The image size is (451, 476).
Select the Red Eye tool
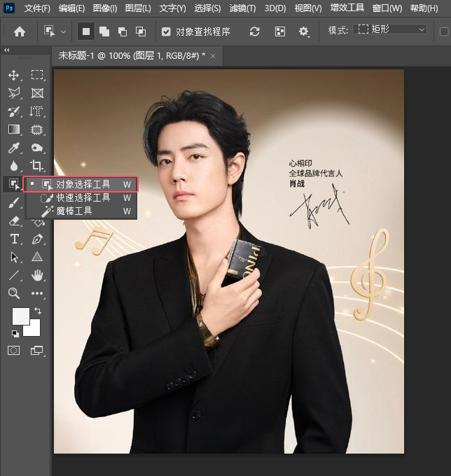[x=37, y=148]
